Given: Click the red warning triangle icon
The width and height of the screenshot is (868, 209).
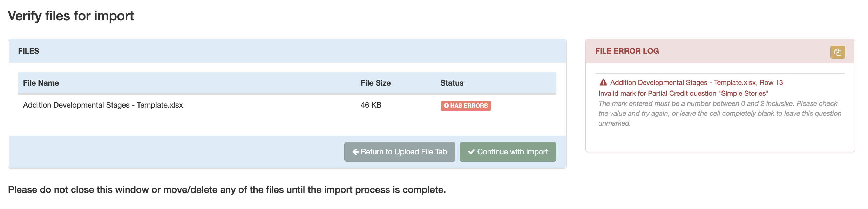Looking at the screenshot, I should [x=603, y=82].
